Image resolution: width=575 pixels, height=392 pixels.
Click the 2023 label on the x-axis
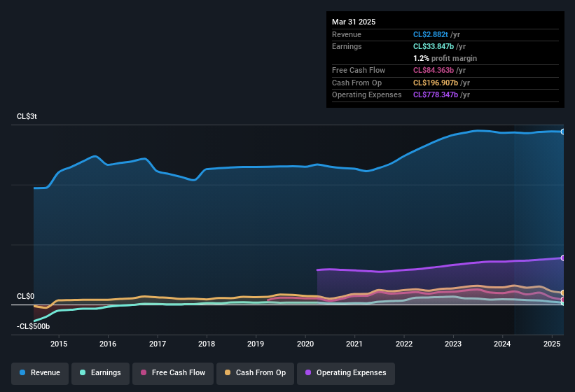(453, 344)
